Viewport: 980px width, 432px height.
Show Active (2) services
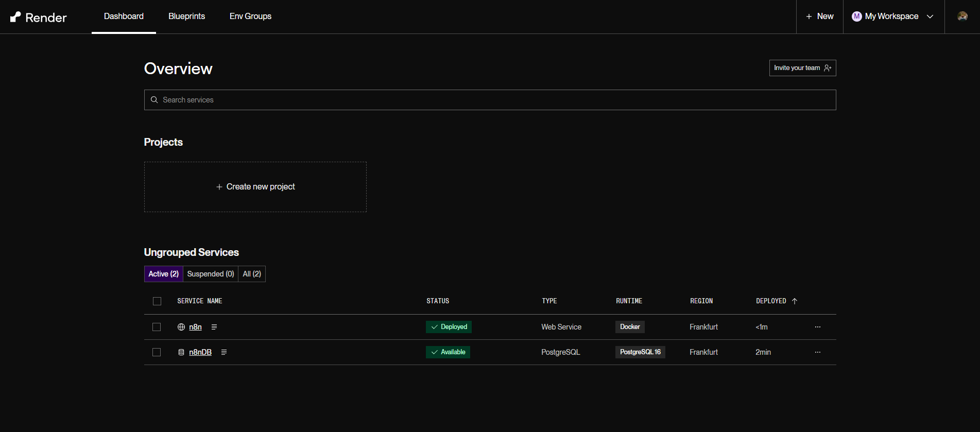(164, 274)
